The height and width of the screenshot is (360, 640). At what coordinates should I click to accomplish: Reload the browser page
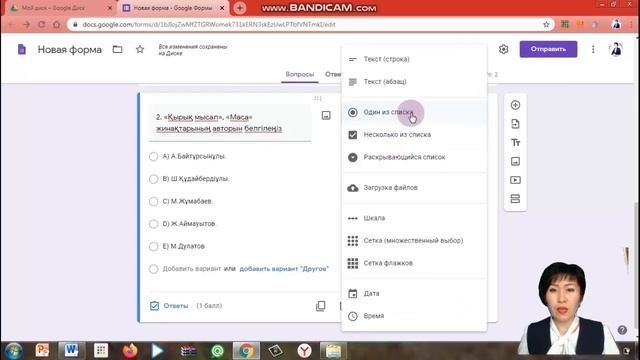coord(42,24)
